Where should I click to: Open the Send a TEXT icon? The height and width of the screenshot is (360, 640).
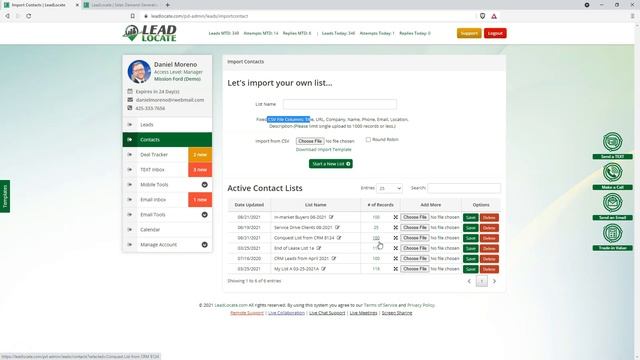(613, 142)
